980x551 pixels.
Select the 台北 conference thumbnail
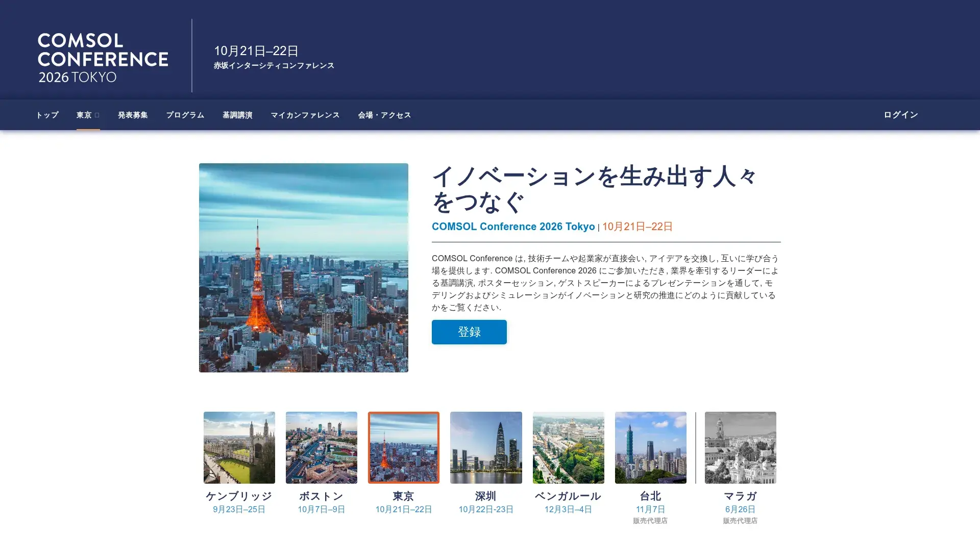651,447
